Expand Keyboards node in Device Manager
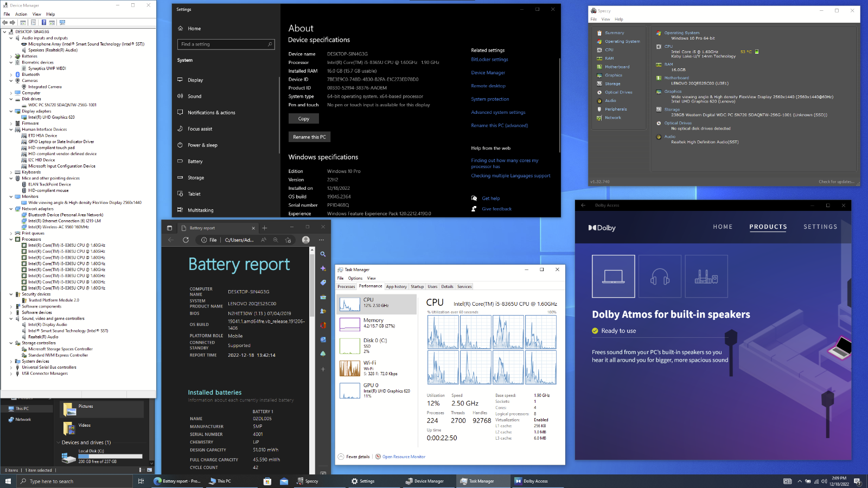The height and width of the screenshot is (488, 868). pyautogui.click(x=11, y=172)
